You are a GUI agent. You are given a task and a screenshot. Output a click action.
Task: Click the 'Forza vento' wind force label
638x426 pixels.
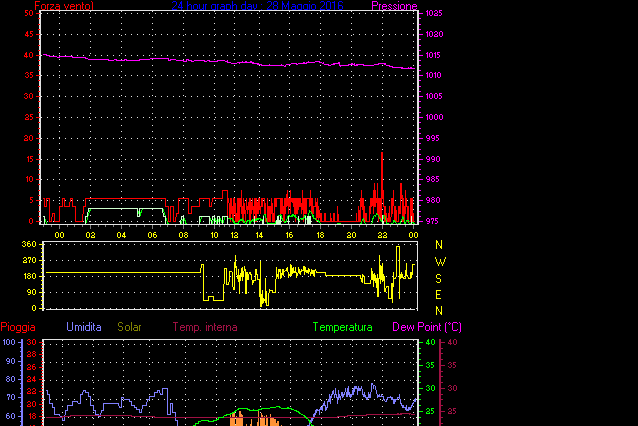64,6
